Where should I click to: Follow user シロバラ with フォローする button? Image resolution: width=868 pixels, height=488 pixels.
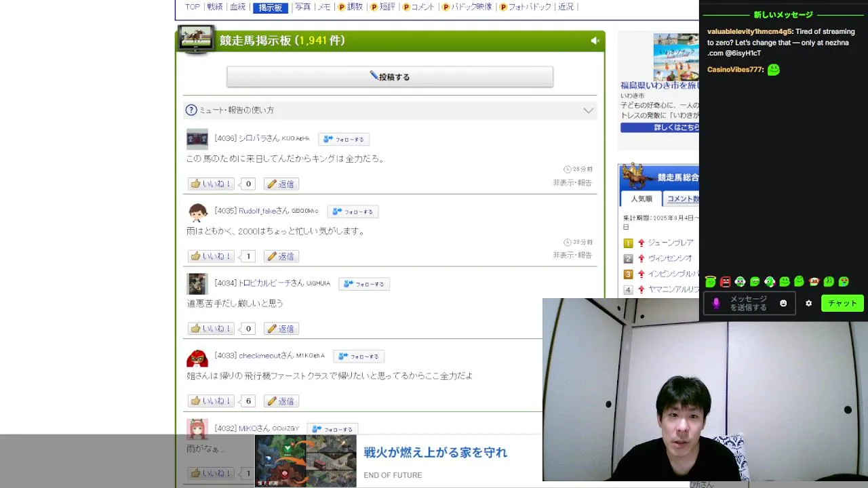pos(344,139)
